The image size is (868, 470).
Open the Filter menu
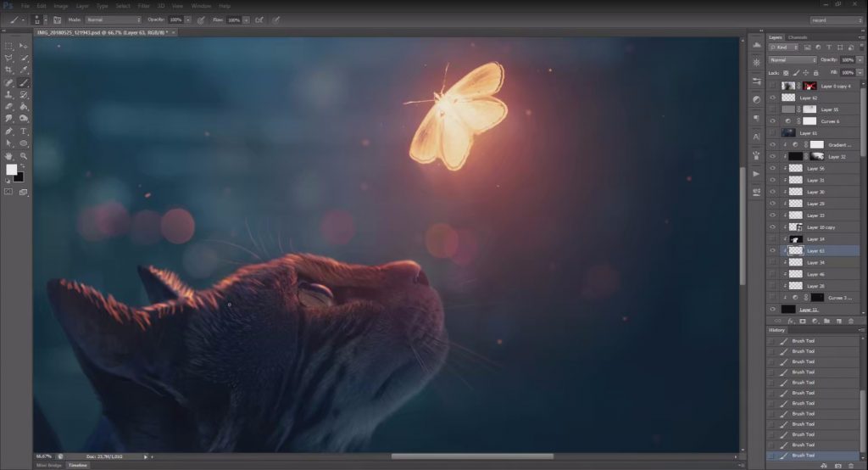tap(143, 6)
